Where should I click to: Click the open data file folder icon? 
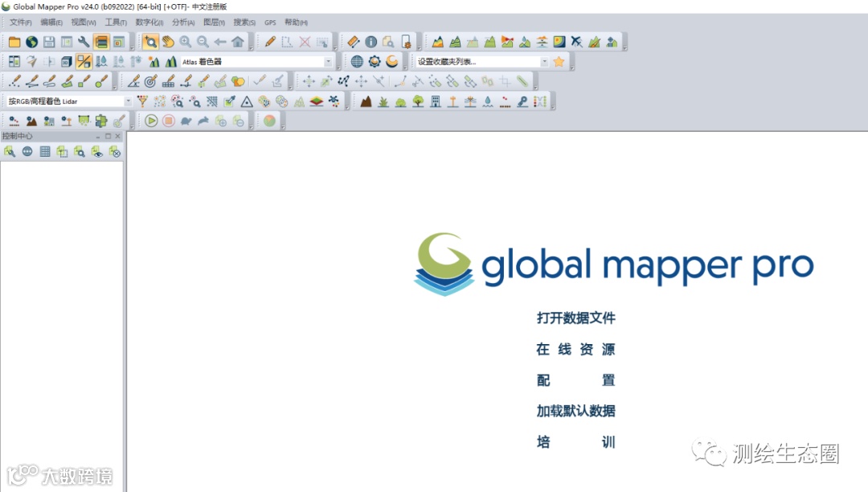(14, 42)
